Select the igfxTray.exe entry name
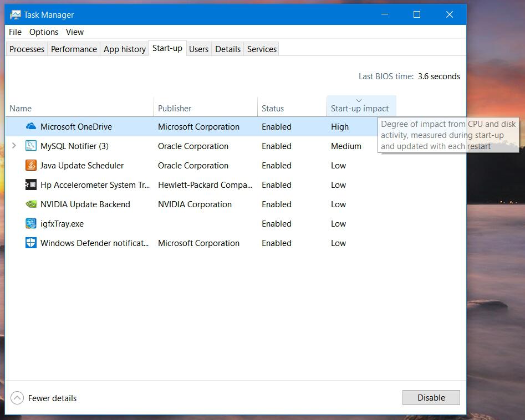Image resolution: width=525 pixels, height=420 pixels. coord(62,224)
